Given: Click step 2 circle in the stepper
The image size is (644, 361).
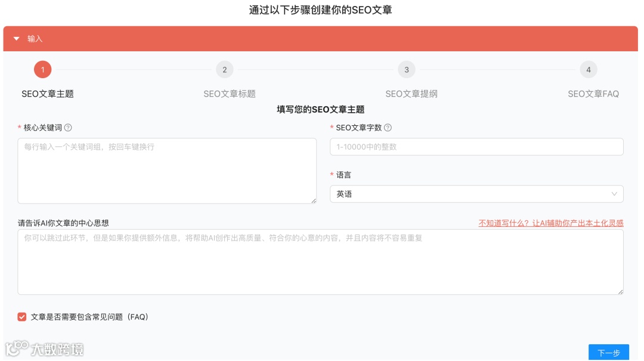Looking at the screenshot, I should pos(225,69).
